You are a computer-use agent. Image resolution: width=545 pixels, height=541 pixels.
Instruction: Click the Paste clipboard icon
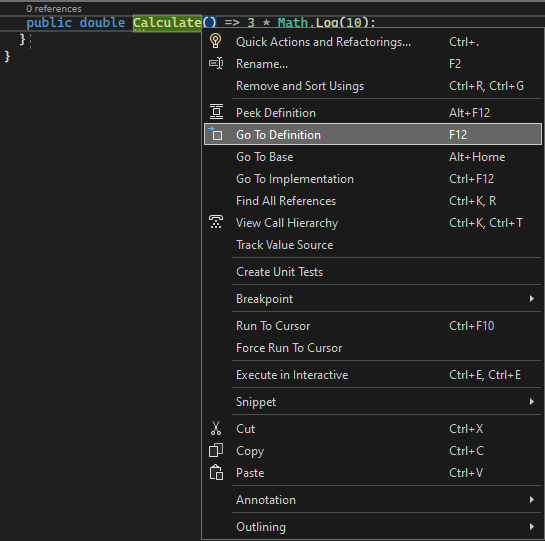[216, 473]
